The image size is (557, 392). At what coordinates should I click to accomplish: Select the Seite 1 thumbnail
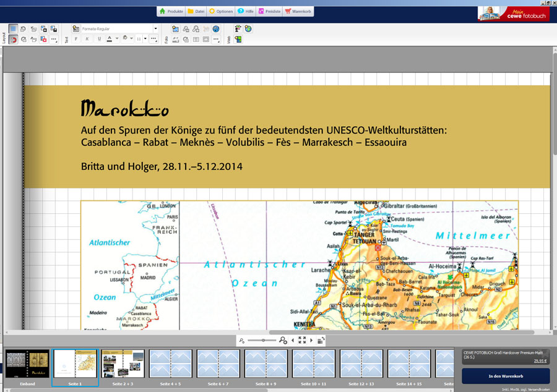coord(75,364)
